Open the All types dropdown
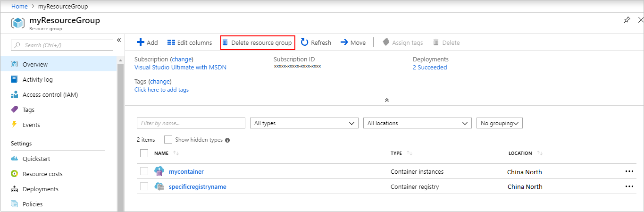This screenshot has height=212, width=644. 304,123
